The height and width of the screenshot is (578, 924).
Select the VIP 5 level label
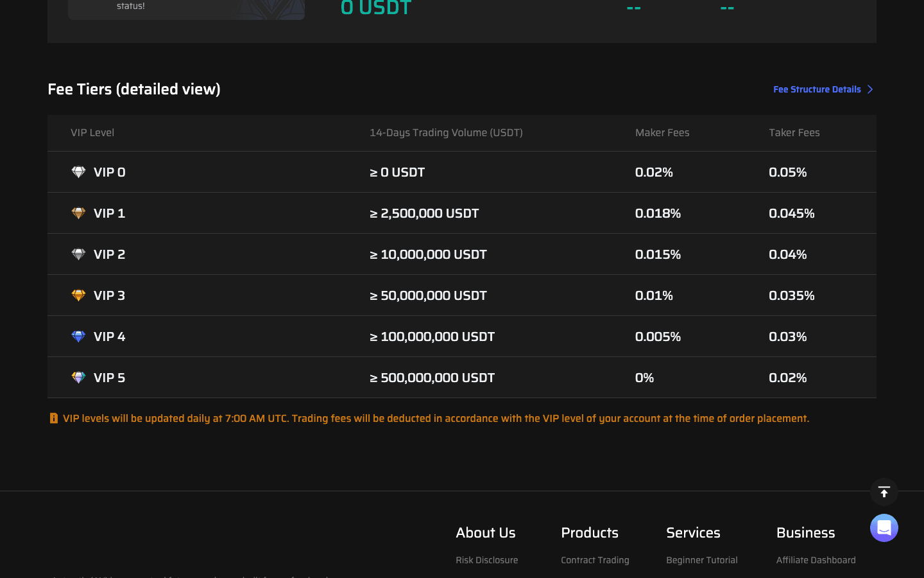point(110,378)
